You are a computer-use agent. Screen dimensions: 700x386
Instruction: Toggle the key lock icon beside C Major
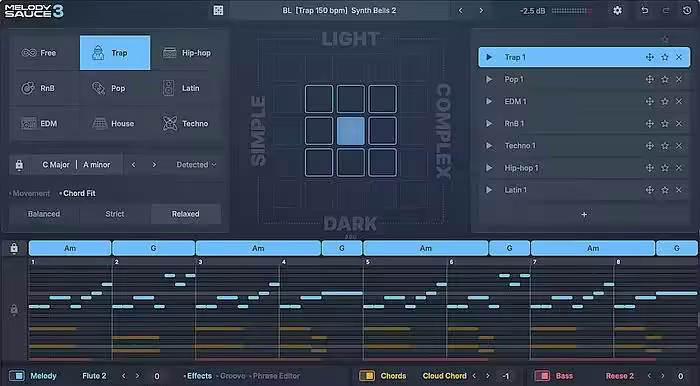pyautogui.click(x=19, y=165)
